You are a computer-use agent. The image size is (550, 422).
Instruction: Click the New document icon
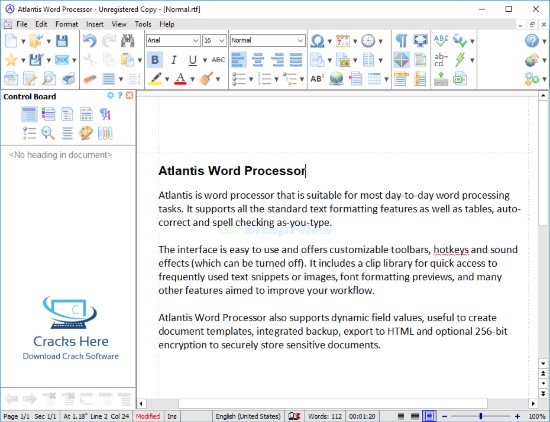point(11,41)
